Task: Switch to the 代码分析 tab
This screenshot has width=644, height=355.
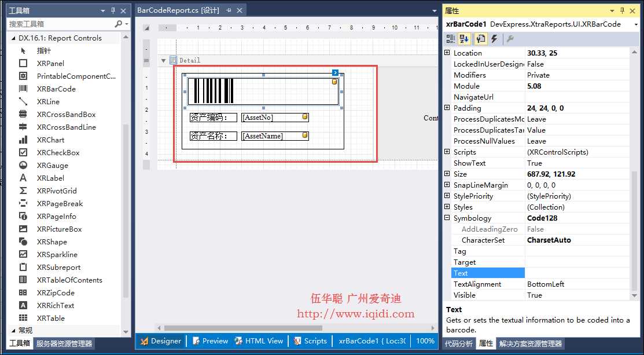Action: 459,343
